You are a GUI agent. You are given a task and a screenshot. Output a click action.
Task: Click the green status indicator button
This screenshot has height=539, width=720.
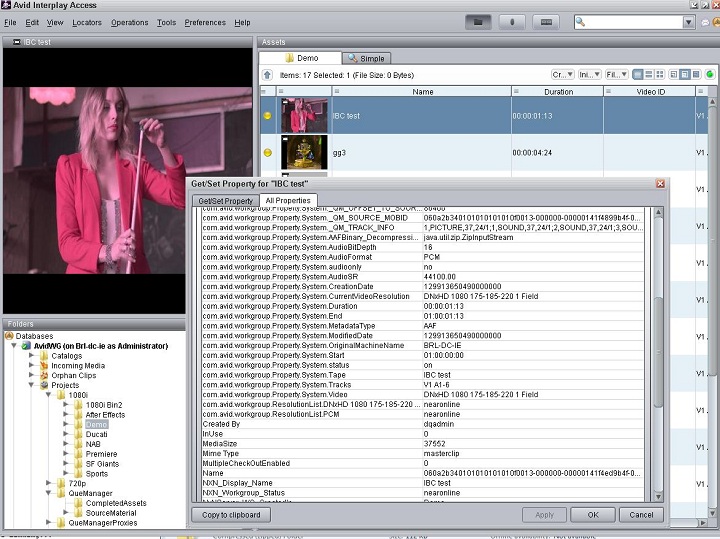tap(710, 74)
